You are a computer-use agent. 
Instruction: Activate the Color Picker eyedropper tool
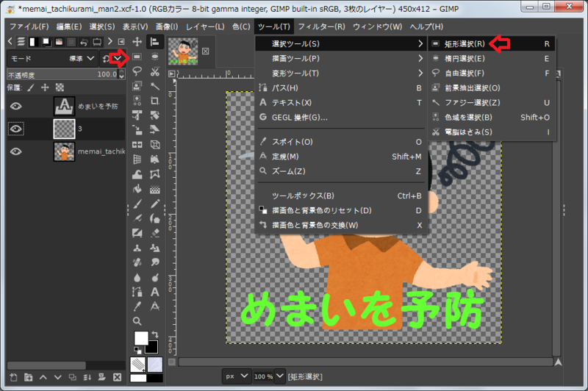[137, 306]
